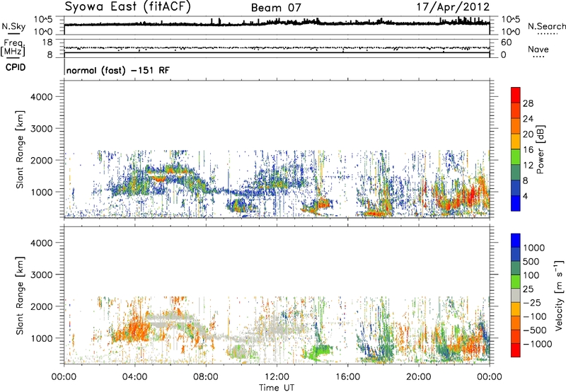Click the noise trace in the top panel

(x=277, y=23)
